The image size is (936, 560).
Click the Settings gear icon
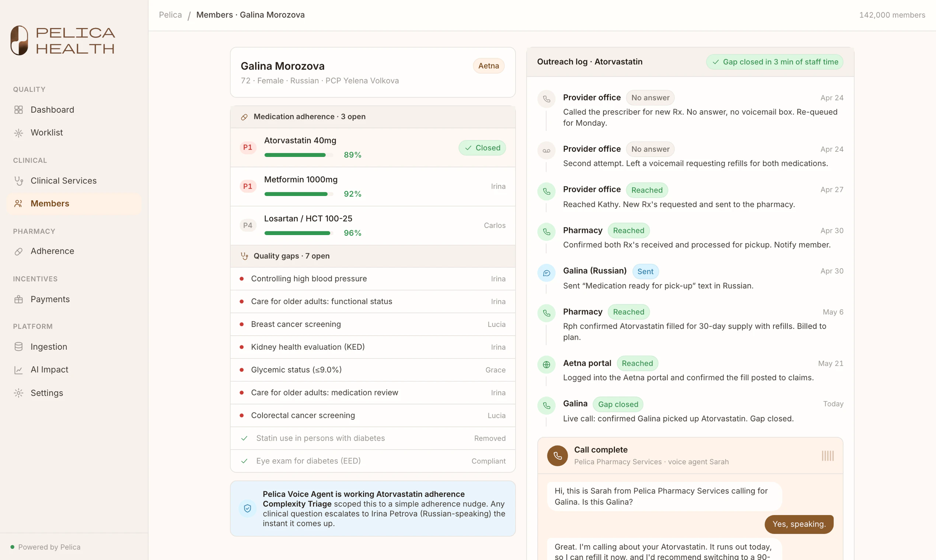[18, 393]
